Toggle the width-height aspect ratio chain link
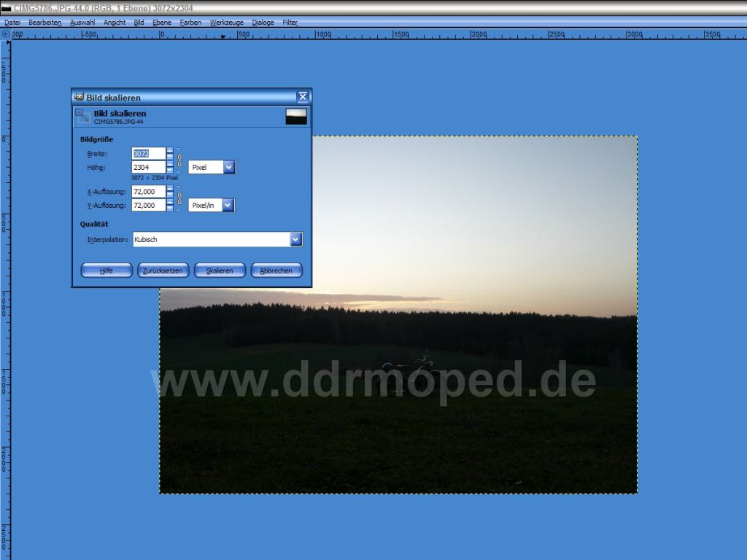 [179, 160]
